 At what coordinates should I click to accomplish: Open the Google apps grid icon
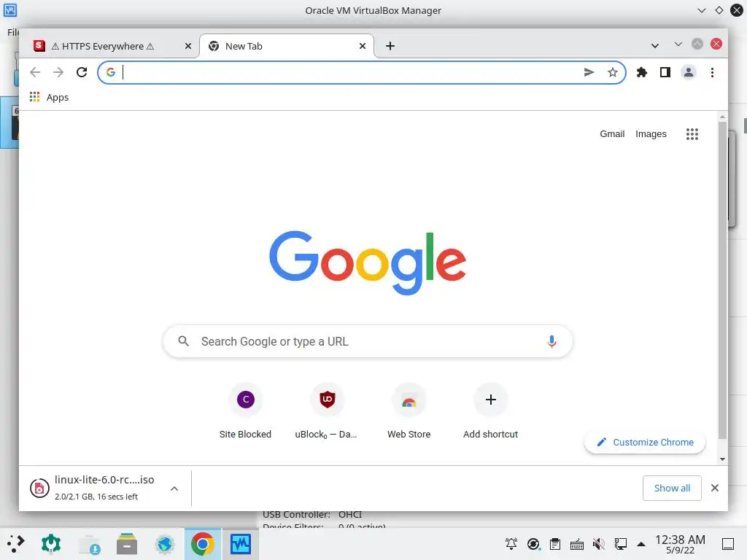point(692,134)
